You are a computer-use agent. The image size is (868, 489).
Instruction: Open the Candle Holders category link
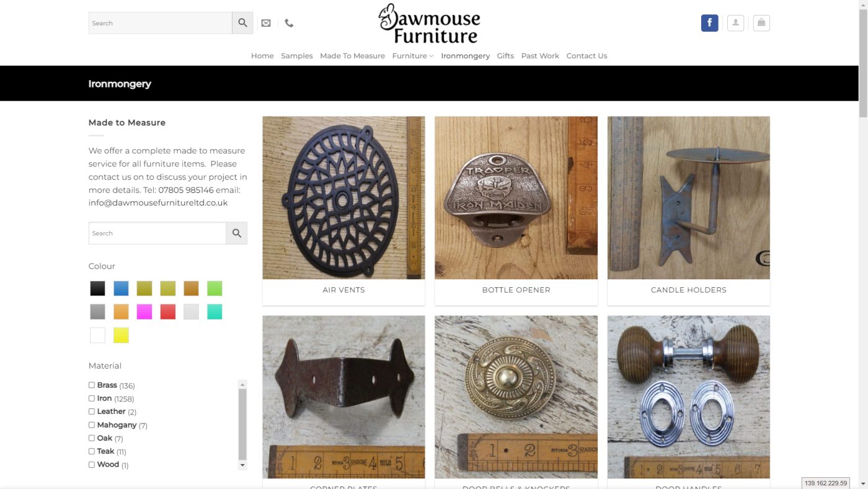point(688,290)
